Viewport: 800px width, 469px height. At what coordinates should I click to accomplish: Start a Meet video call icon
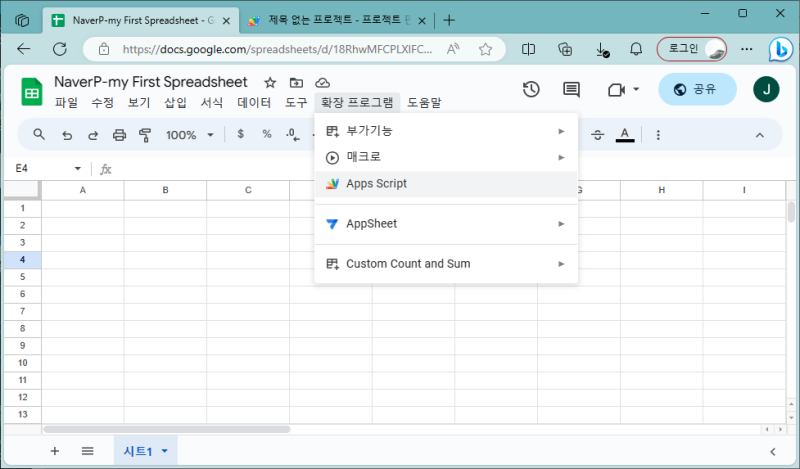[616, 90]
